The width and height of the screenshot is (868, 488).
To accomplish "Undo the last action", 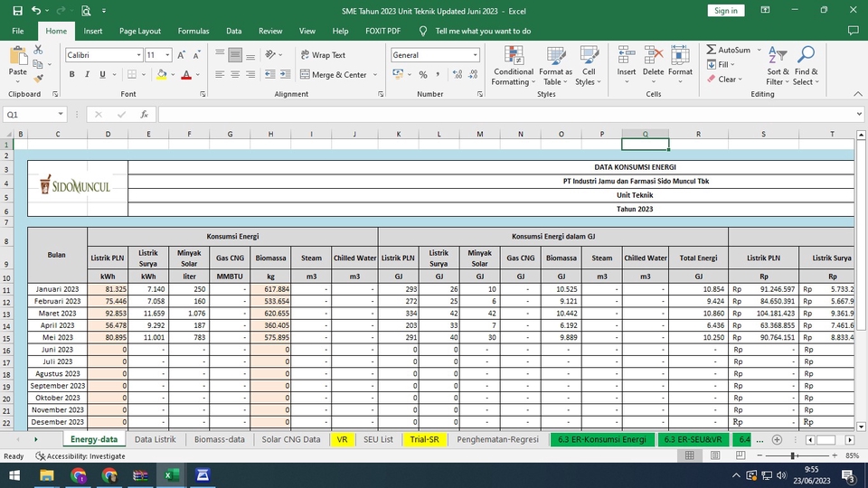I will click(x=36, y=11).
